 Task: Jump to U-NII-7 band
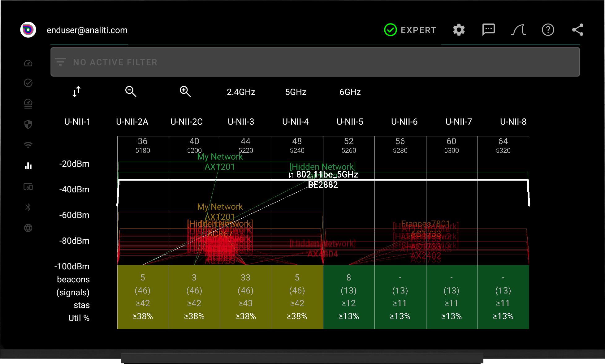(459, 122)
